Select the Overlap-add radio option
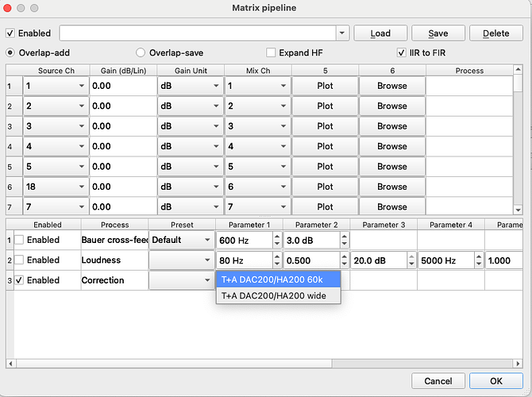This screenshot has width=532, height=397. tap(10, 52)
